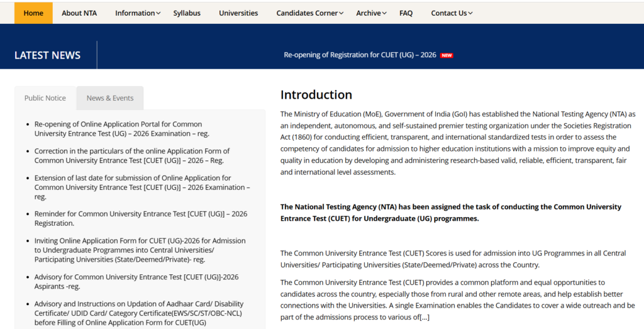The image size is (644, 329).
Task: Open the FAQ page
Action: 406,13
